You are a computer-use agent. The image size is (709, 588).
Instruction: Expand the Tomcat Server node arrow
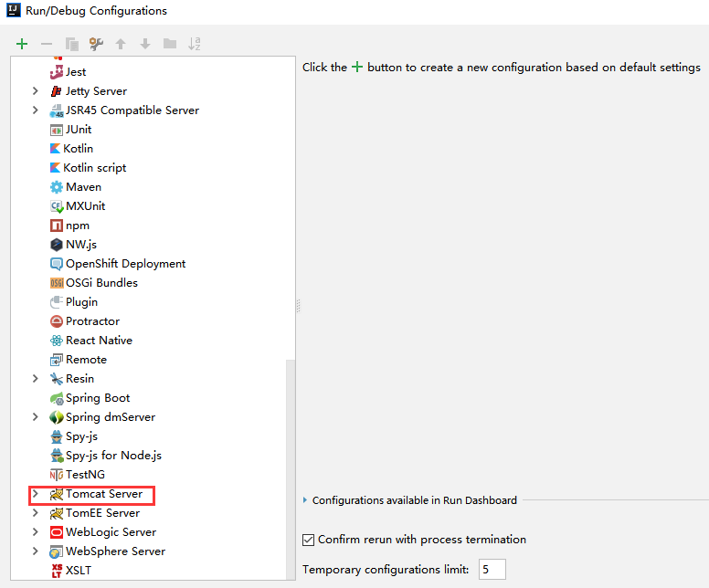[x=36, y=494]
